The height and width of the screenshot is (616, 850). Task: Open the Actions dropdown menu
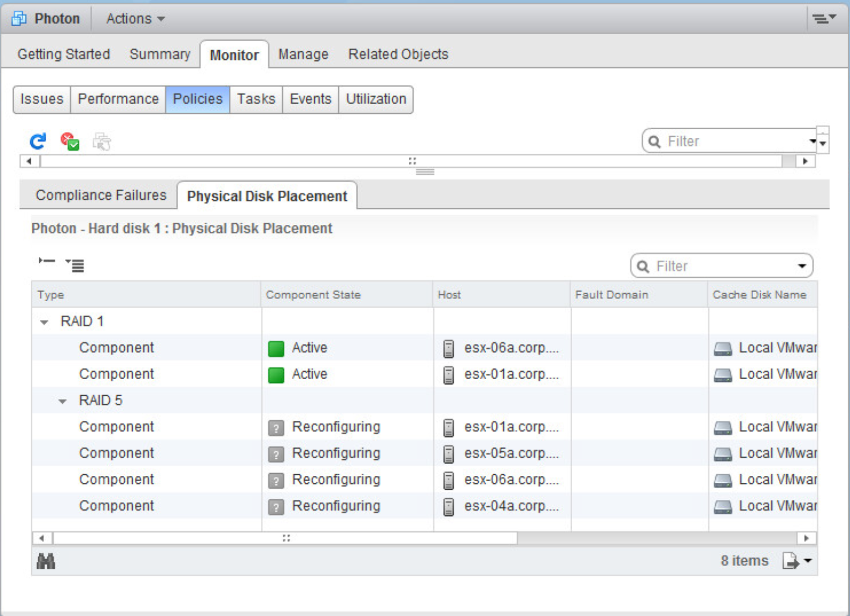135,19
